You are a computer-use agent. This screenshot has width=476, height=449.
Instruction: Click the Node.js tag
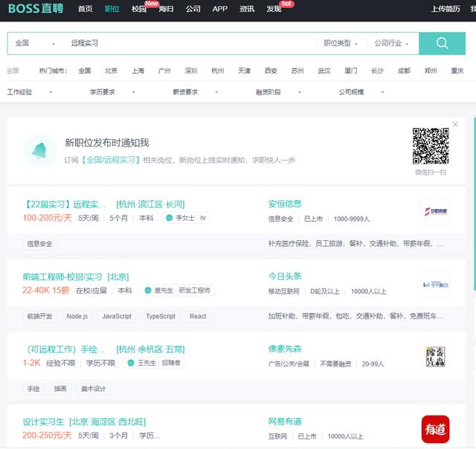pos(77,316)
